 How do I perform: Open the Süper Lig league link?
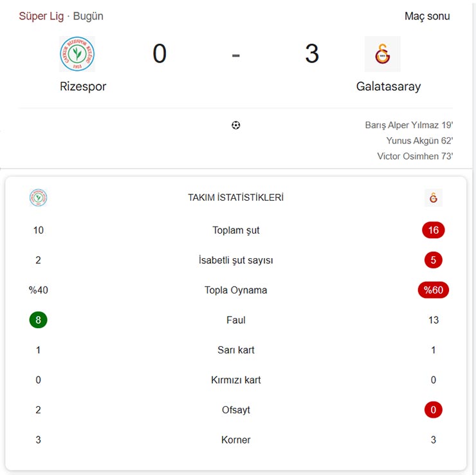tap(41, 16)
